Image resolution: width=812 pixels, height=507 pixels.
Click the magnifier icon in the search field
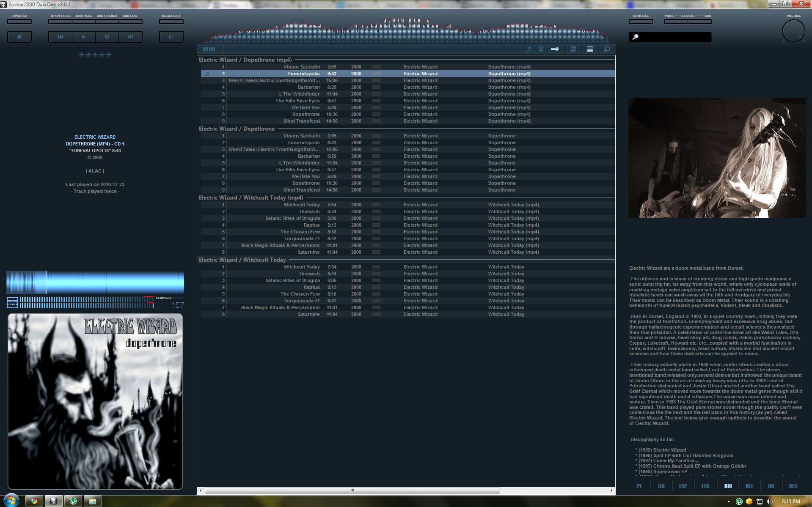[634, 37]
